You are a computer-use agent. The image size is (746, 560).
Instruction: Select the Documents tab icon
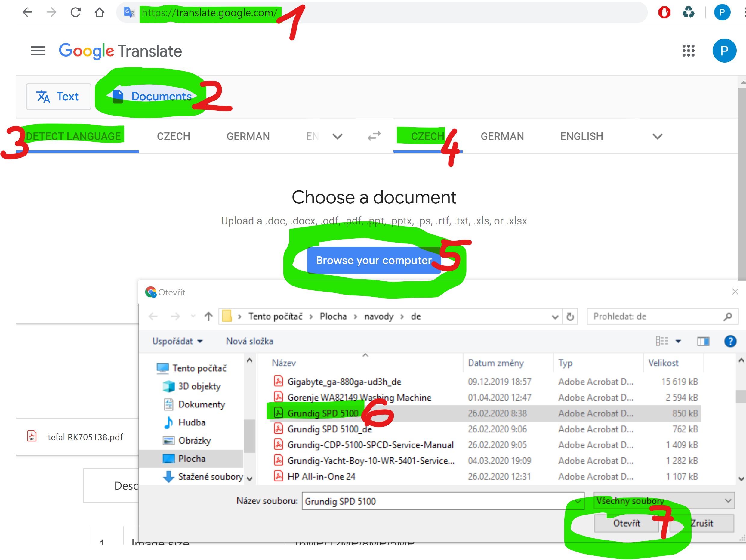(x=116, y=97)
